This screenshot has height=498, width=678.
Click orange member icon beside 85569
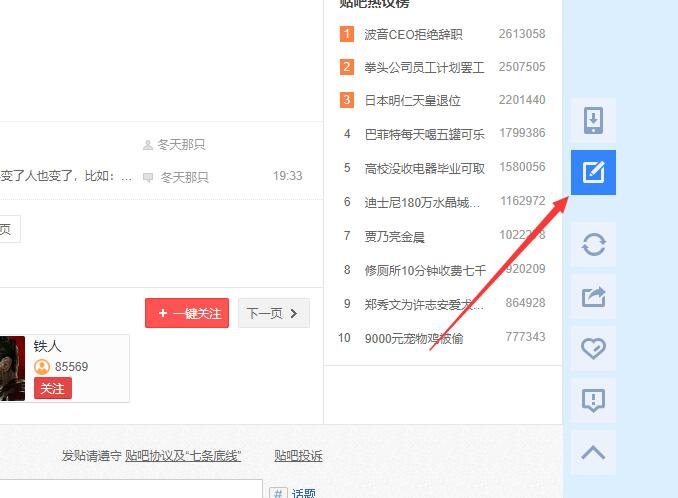coord(42,367)
